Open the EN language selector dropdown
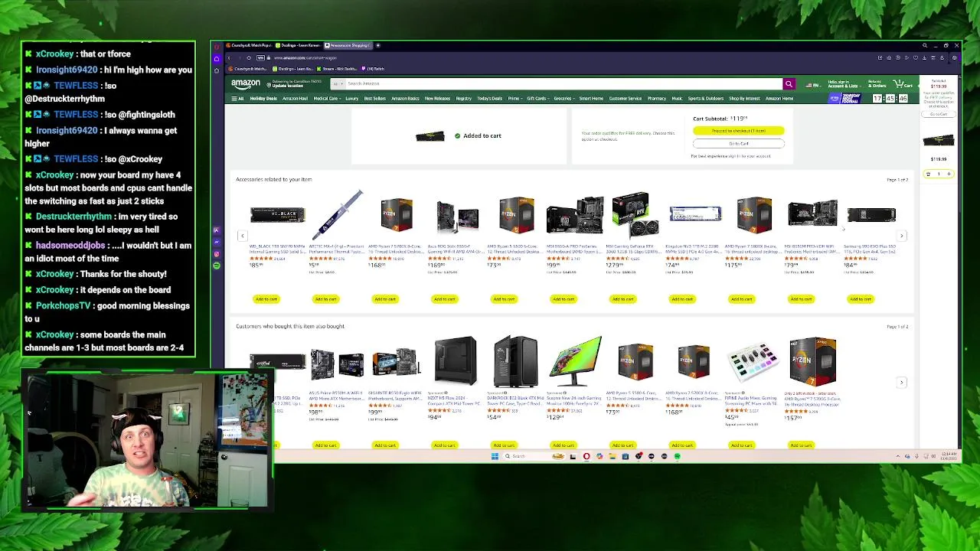This screenshot has width=980, height=551. click(812, 85)
